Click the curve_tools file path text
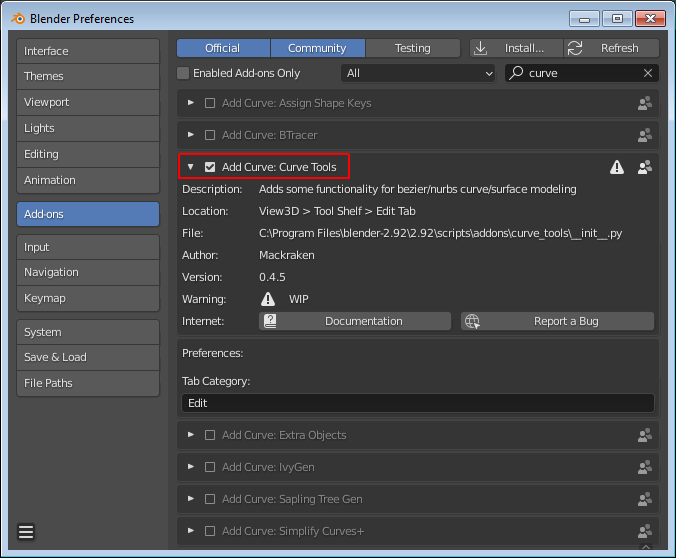Image resolution: width=676 pixels, height=558 pixels. click(x=440, y=233)
